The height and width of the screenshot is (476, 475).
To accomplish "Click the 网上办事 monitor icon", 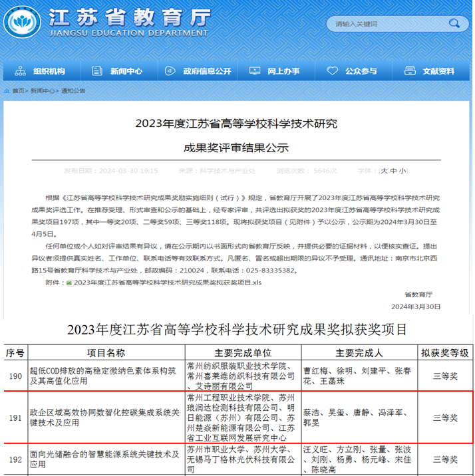I will (253, 71).
